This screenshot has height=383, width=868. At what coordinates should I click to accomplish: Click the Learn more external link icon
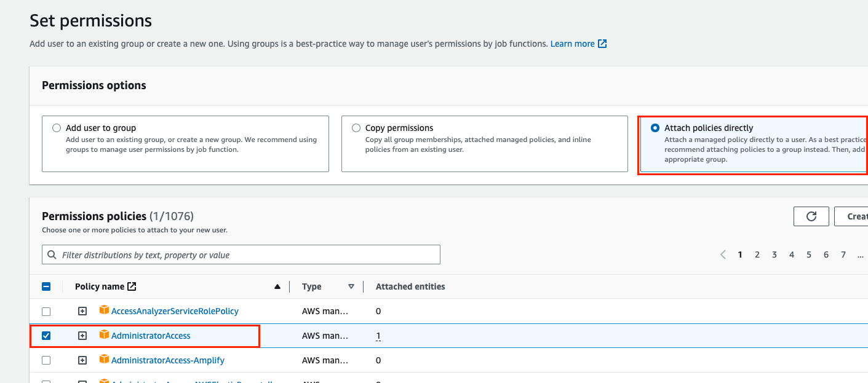[602, 44]
